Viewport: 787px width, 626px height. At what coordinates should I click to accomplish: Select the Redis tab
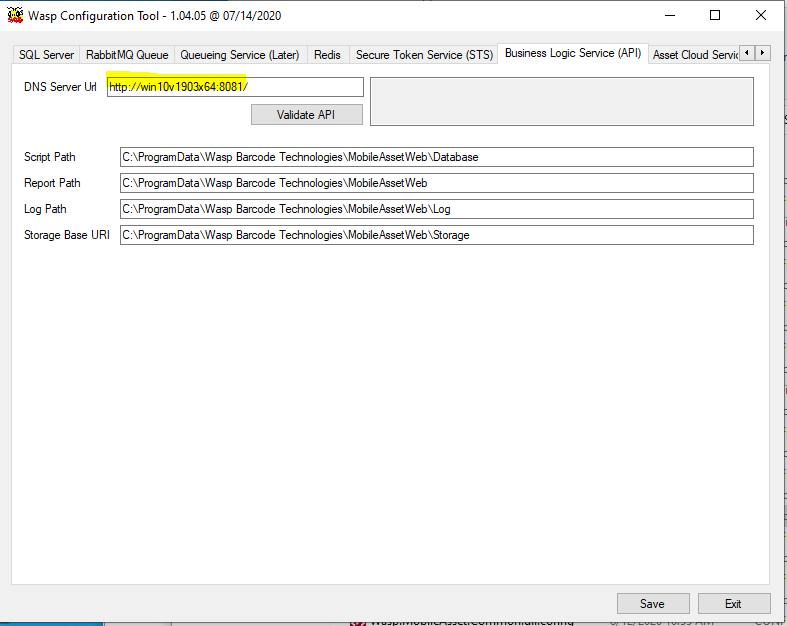click(x=327, y=55)
